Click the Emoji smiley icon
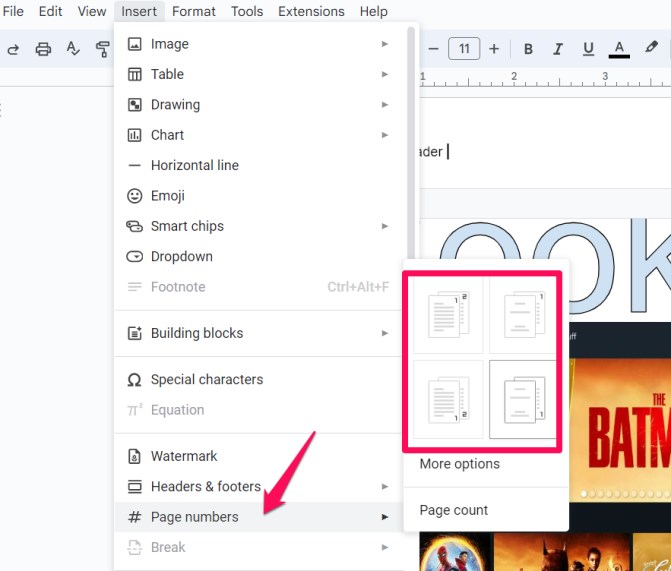The image size is (671, 571). 134,196
